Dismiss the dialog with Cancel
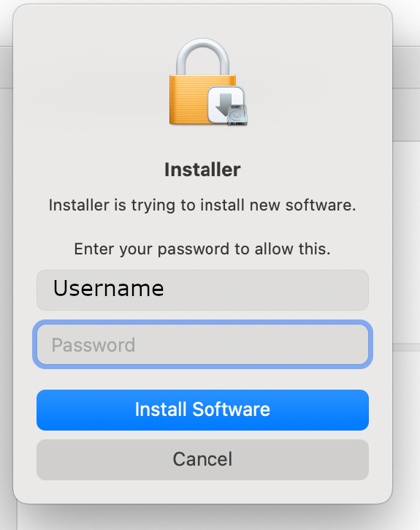Screen dimensions: 420x530 202,460
